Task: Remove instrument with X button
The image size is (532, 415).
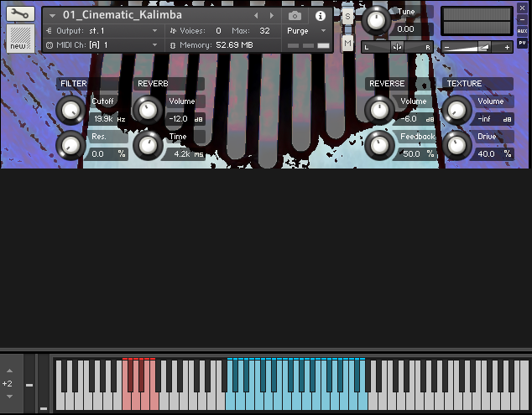Action: click(x=522, y=8)
